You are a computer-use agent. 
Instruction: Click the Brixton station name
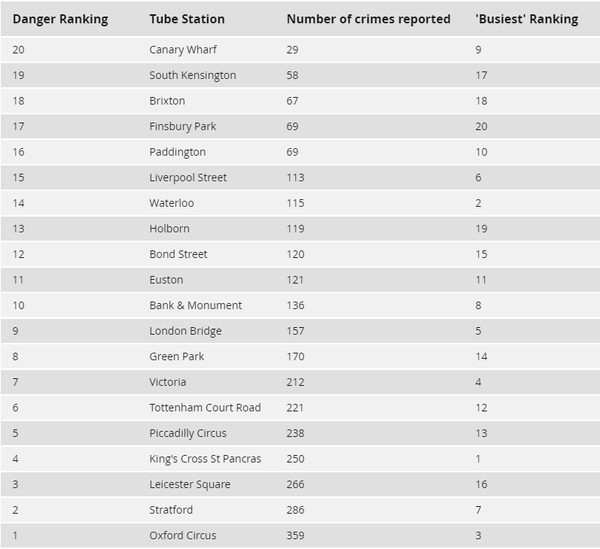(x=167, y=101)
